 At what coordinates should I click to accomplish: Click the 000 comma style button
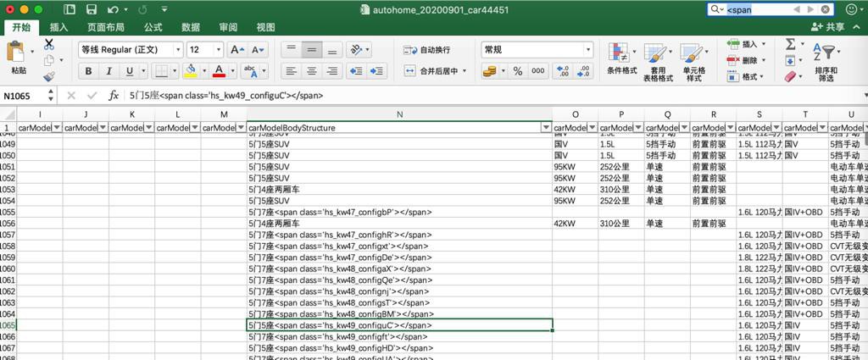click(x=537, y=71)
